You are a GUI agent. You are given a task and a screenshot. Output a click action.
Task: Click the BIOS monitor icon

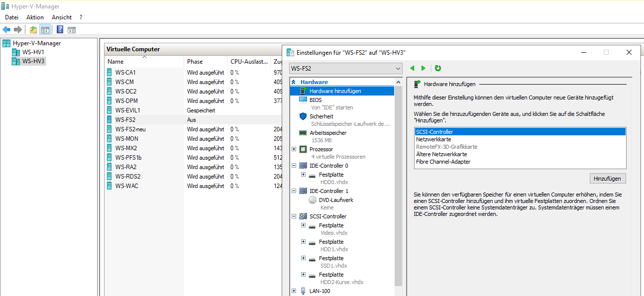tap(303, 99)
